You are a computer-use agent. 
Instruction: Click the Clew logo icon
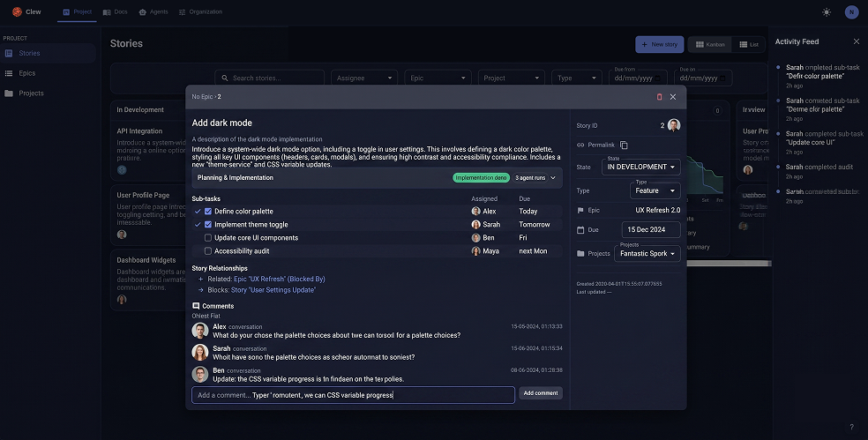[17, 11]
